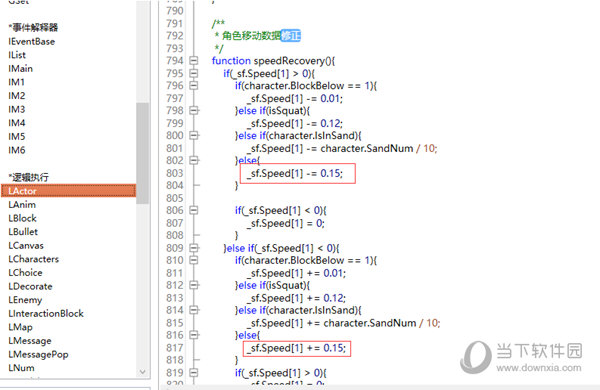Click the _sf.Speed[1] -= 0.12 statement
Screen dimensions: 600x390
coord(295,124)
